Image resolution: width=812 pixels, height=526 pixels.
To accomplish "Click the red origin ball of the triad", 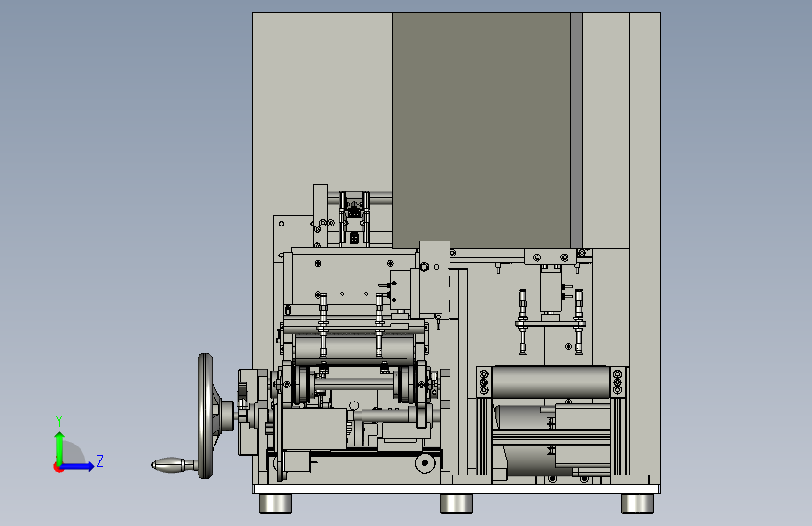I will coord(57,468).
